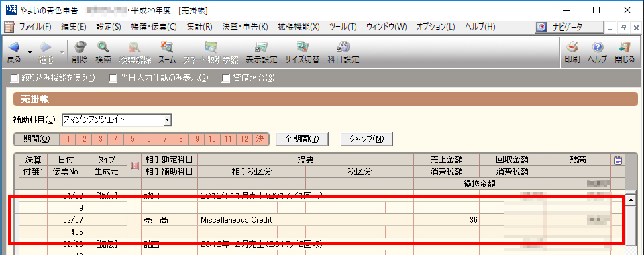Image resolution: width=644 pixels, height=255 pixels.
Task: Open the 設定(S) menu
Action: (x=109, y=27)
